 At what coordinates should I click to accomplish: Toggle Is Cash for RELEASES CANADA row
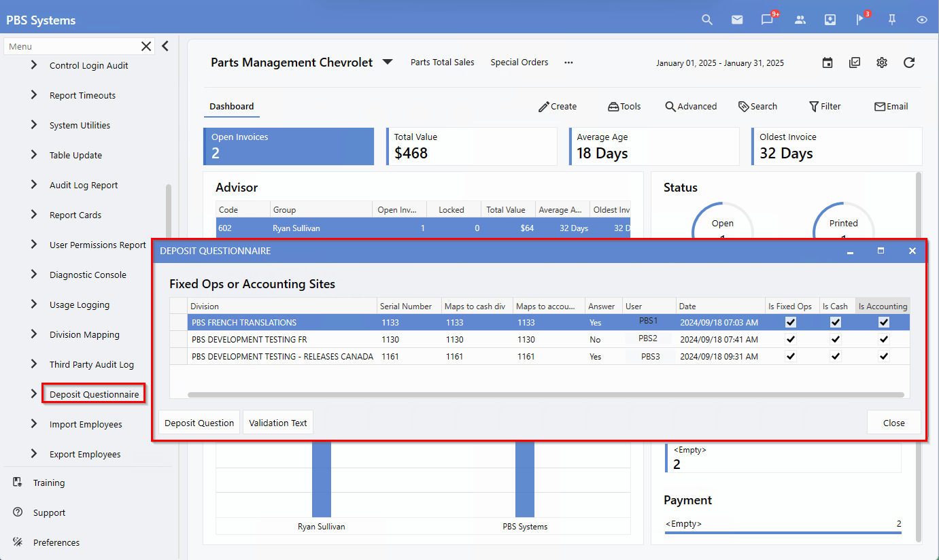pos(836,356)
